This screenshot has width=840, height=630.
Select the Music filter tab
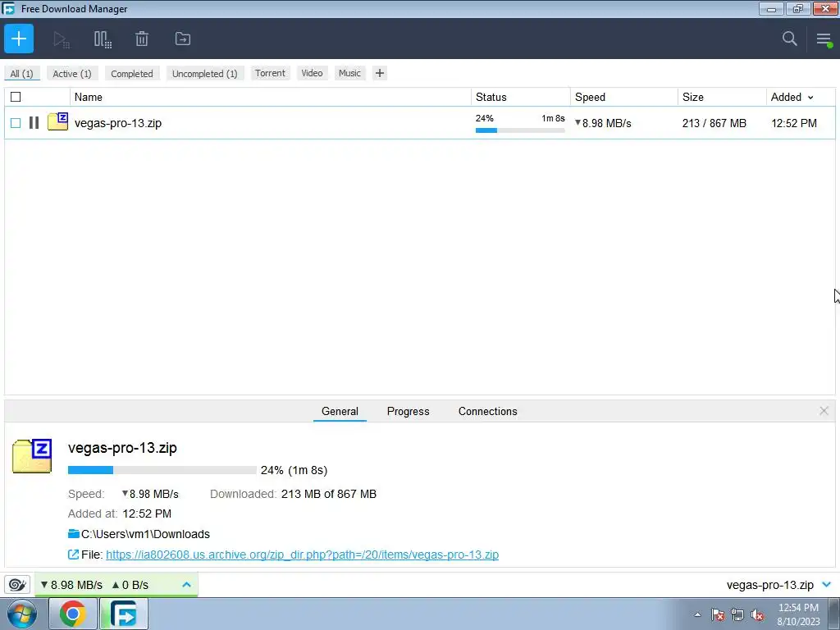tap(349, 73)
